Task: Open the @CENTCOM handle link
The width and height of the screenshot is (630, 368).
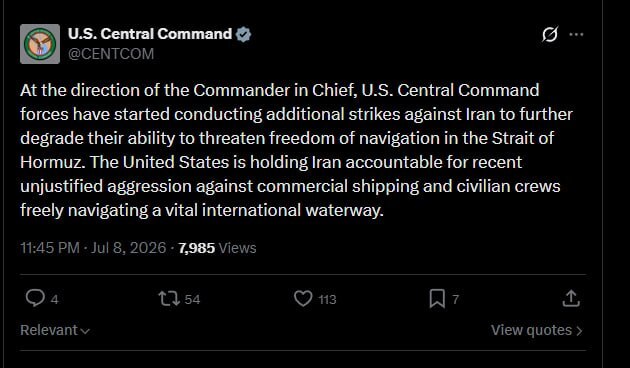Action: point(111,54)
